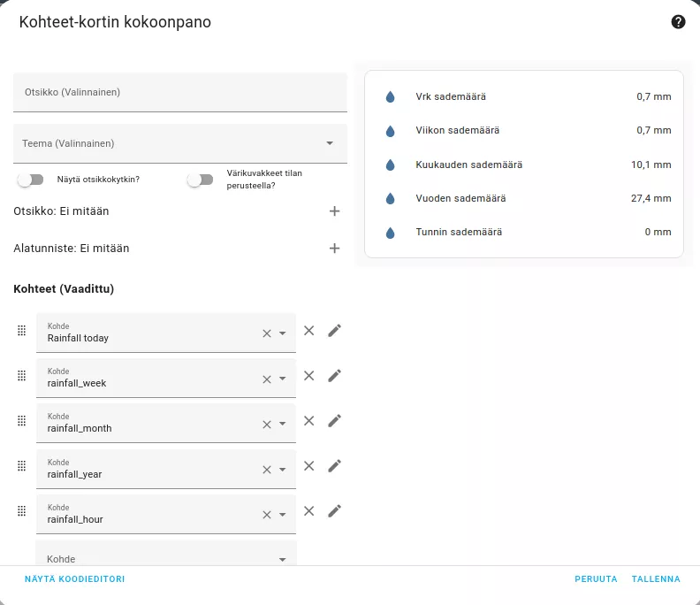Add a header with the Otsikko plus icon
The width and height of the screenshot is (700, 605).
[334, 211]
